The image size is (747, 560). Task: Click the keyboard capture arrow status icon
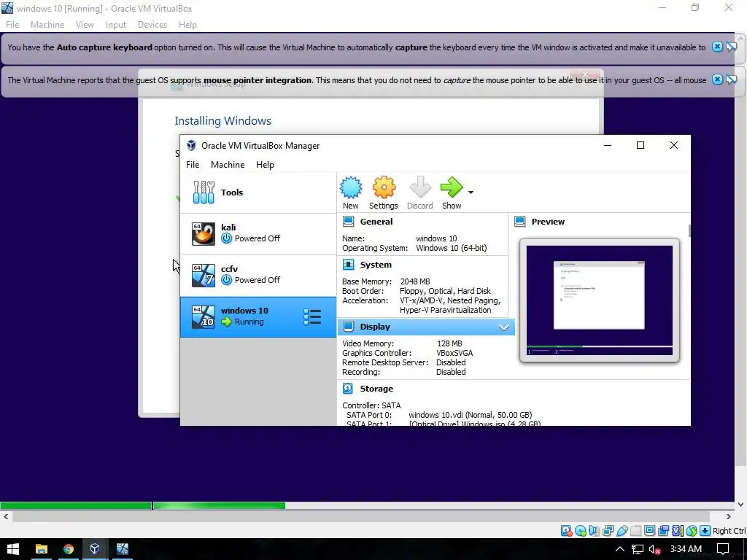pyautogui.click(x=705, y=531)
